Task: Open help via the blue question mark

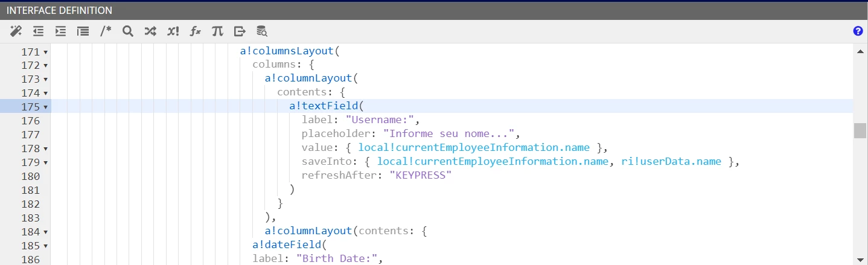Action: click(x=858, y=31)
